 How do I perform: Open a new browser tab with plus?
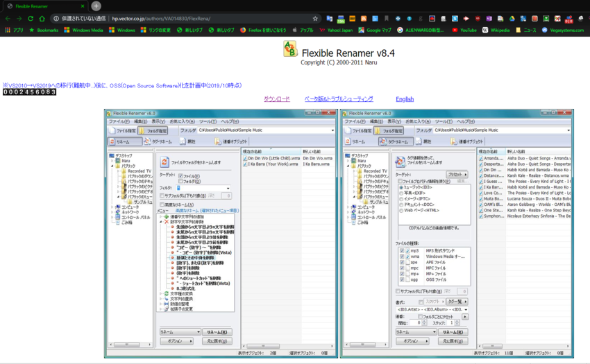[96, 6]
